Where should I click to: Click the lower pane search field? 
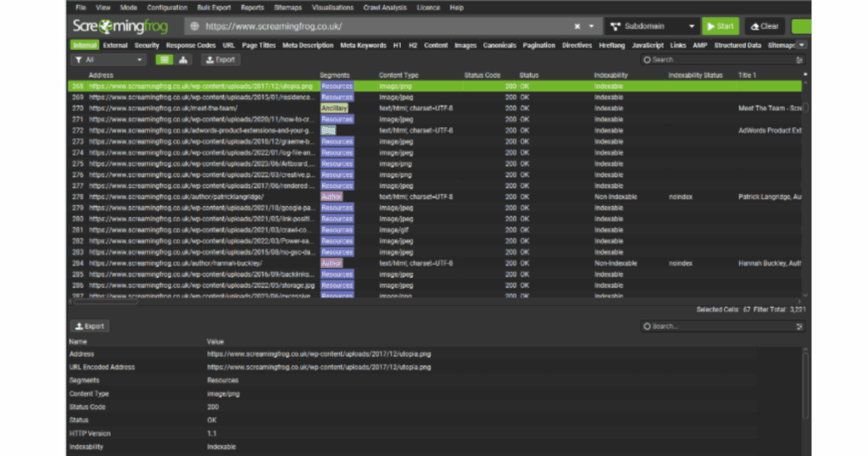pos(718,326)
